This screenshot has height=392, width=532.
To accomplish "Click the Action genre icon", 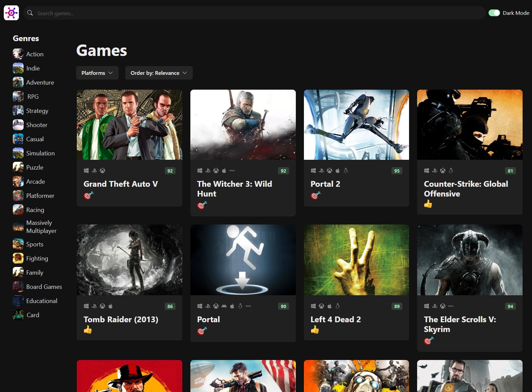I will coord(18,54).
